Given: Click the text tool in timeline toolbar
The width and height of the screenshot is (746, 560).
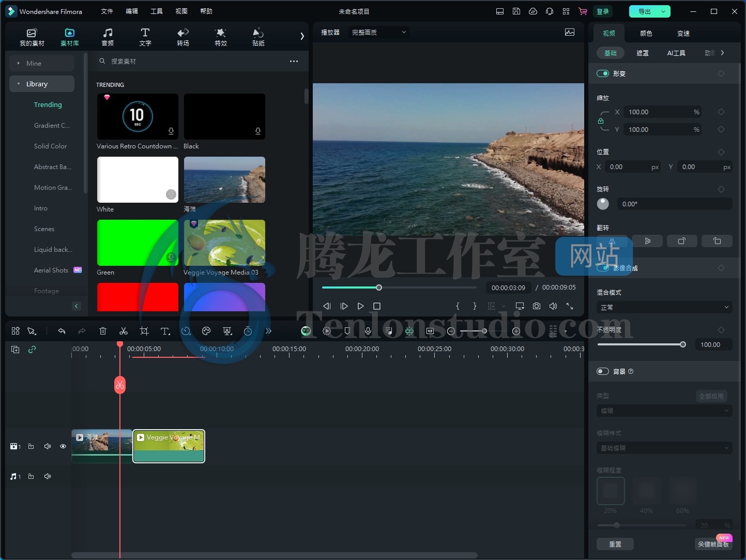Looking at the screenshot, I should coord(165,331).
